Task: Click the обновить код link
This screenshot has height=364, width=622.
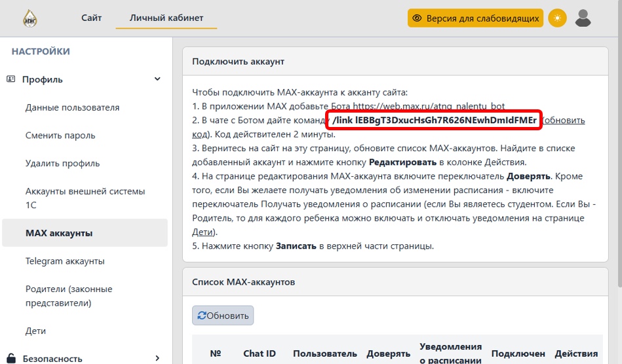Action: [564, 120]
